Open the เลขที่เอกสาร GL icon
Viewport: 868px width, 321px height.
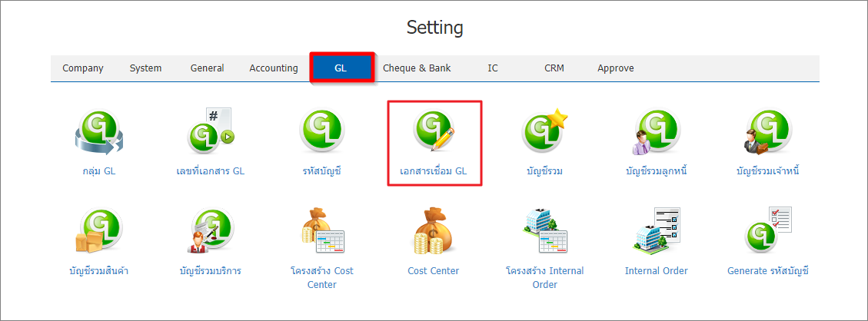(x=211, y=131)
